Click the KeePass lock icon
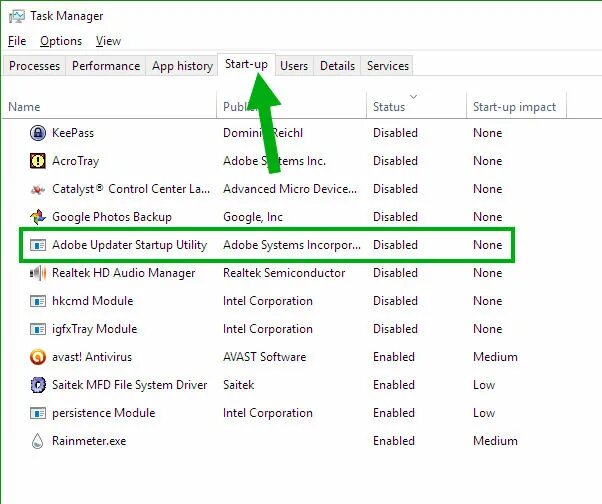This screenshot has height=504, width=602. point(38,133)
